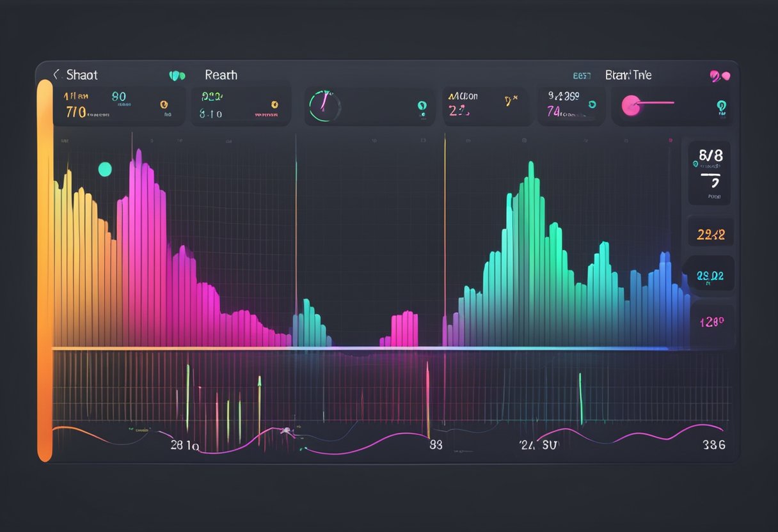Click the vertical orange bar on left edge
This screenshot has height=532, width=778.
(45, 270)
